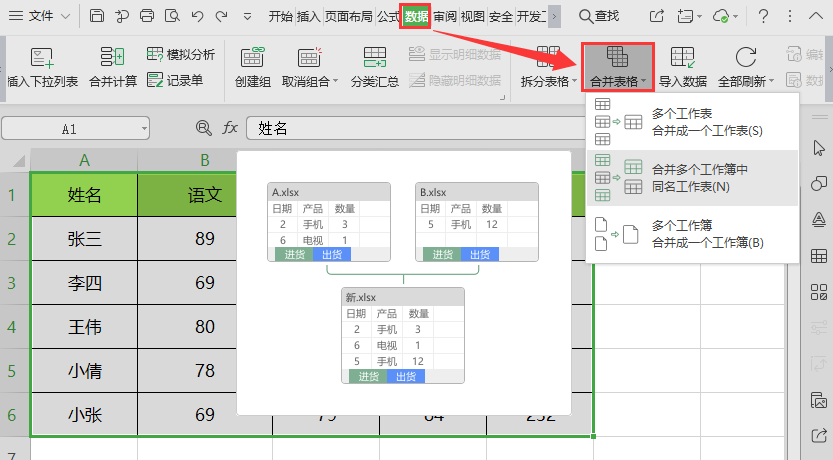This screenshot has width=833, height=460.
Task: Click the 查找 search button
Action: (x=598, y=16)
